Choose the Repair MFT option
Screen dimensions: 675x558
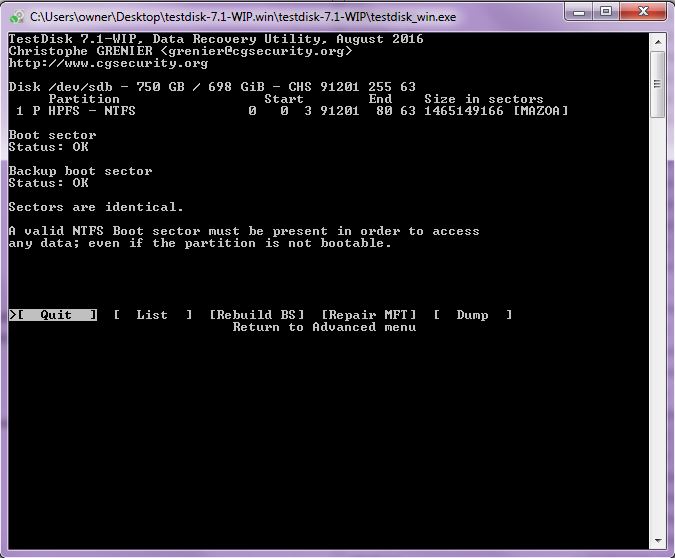click(x=369, y=315)
